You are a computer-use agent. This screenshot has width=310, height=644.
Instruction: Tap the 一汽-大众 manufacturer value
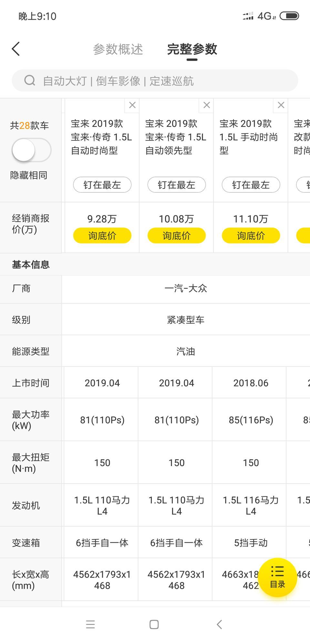pyautogui.click(x=186, y=288)
